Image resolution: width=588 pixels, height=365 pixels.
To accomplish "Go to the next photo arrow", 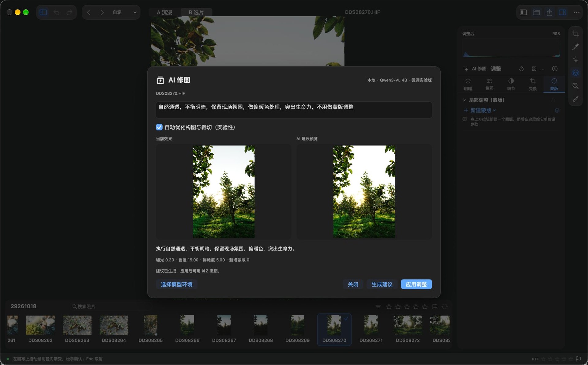I will point(102,12).
